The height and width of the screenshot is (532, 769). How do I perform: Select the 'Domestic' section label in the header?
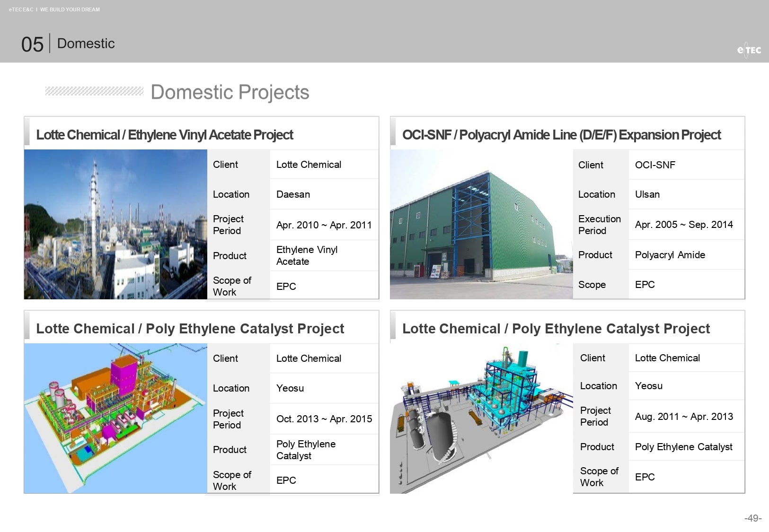coord(86,44)
